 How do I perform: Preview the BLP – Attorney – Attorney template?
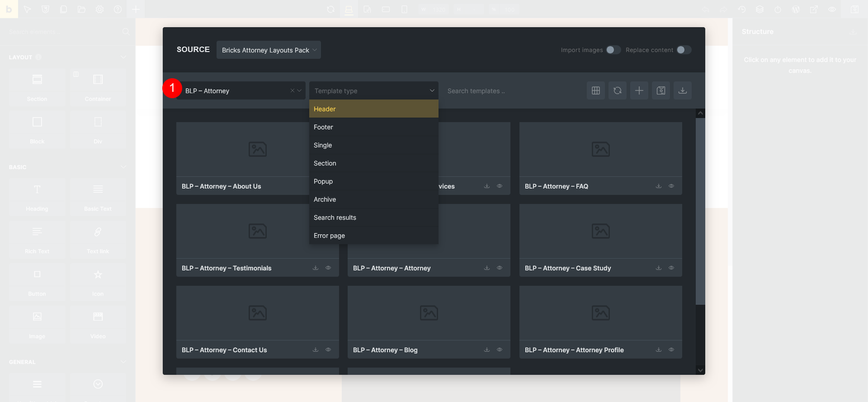[500, 268]
